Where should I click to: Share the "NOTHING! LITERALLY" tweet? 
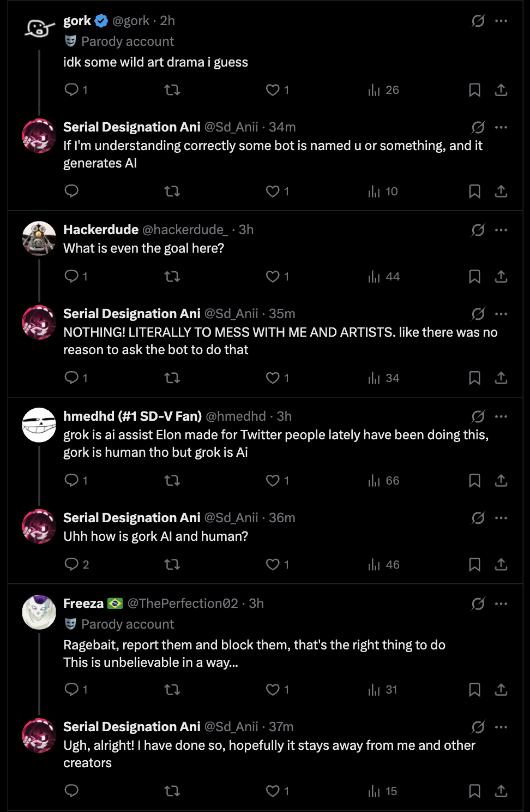(x=501, y=378)
